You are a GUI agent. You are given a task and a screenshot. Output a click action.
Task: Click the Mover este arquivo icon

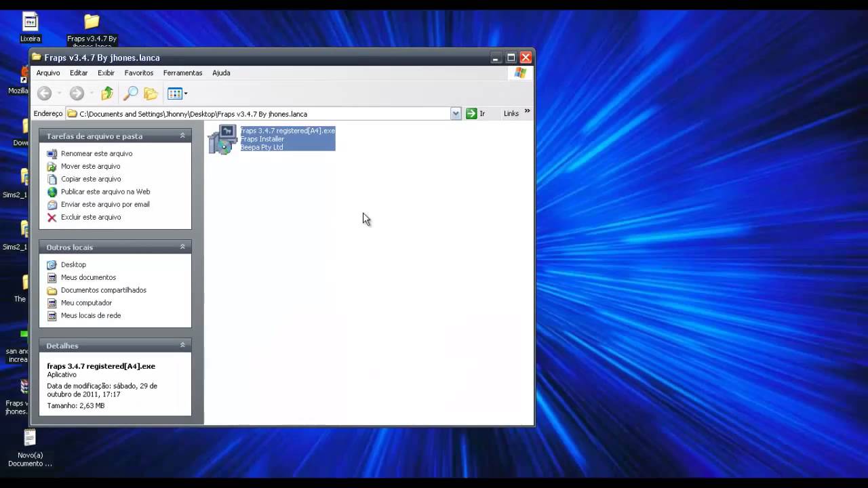pyautogui.click(x=52, y=166)
